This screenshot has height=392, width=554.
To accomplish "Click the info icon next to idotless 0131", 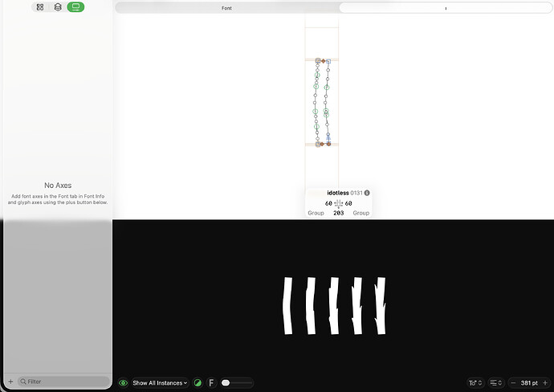I will click(x=367, y=193).
